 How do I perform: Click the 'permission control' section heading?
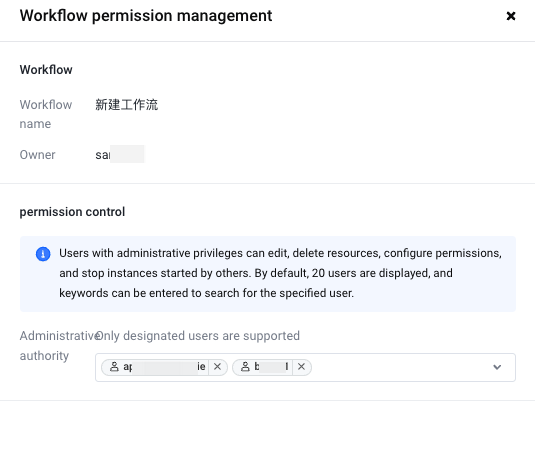(72, 212)
